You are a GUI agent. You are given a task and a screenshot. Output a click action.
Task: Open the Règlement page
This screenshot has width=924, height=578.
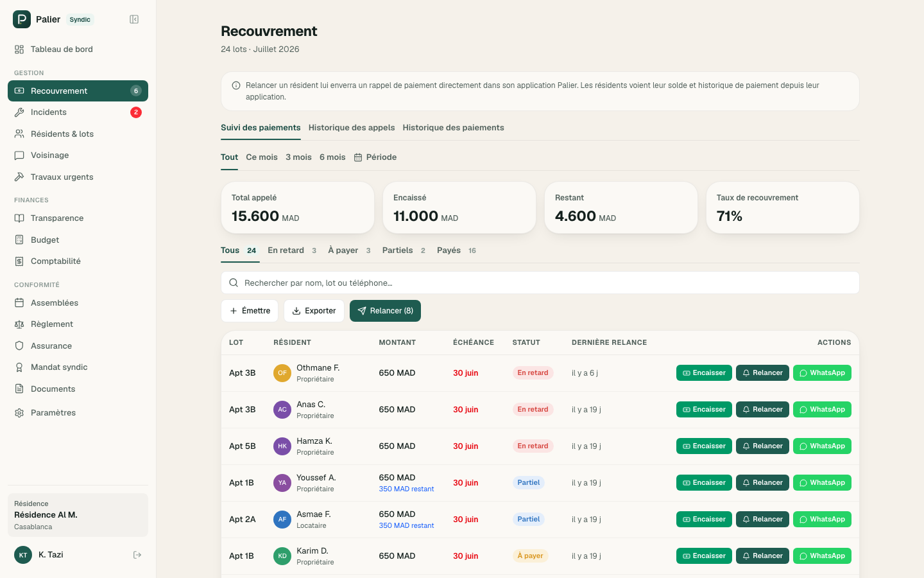point(78,324)
